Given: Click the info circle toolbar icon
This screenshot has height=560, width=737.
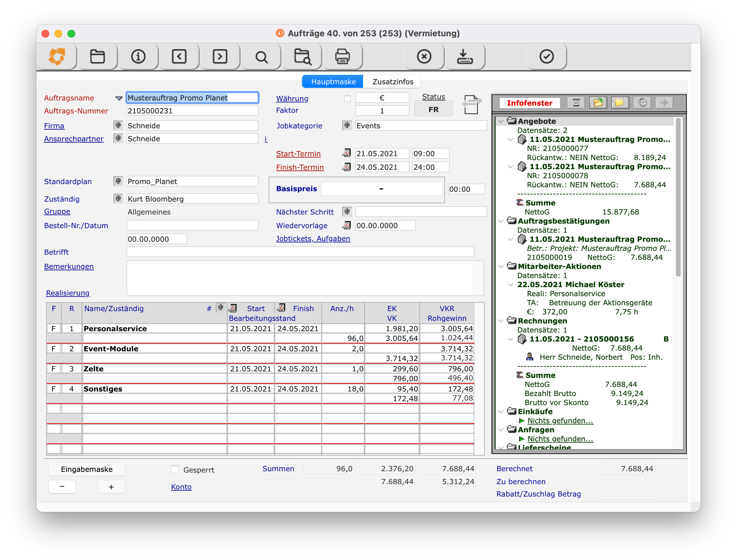Looking at the screenshot, I should pyautogui.click(x=138, y=56).
